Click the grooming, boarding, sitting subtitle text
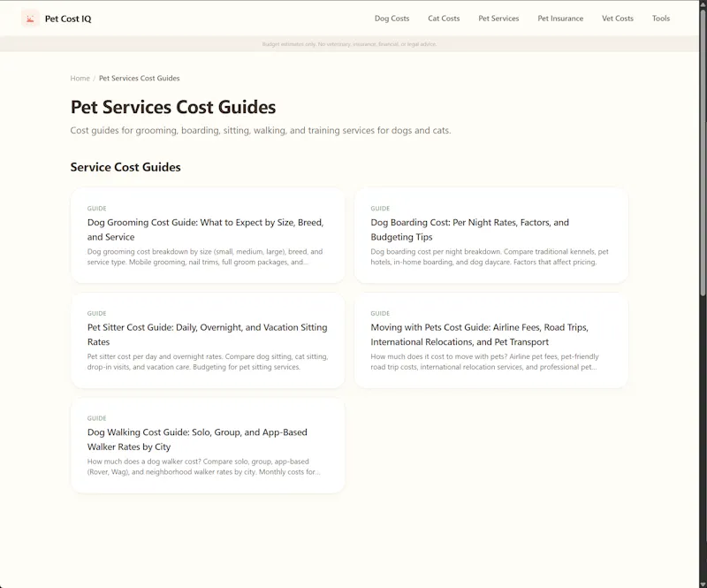Viewport: 707px width, 588px height. [261, 130]
